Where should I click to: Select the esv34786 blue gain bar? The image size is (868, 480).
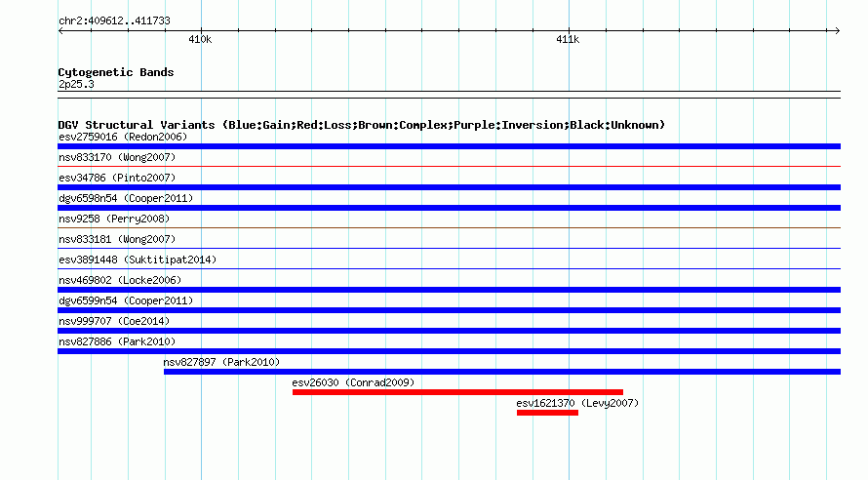(449, 187)
